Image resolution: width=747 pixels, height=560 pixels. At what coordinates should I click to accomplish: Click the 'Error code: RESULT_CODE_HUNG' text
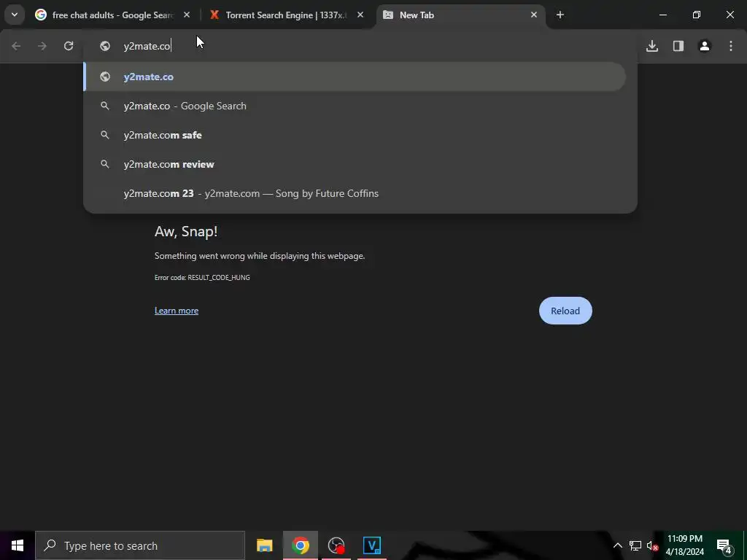(x=202, y=277)
